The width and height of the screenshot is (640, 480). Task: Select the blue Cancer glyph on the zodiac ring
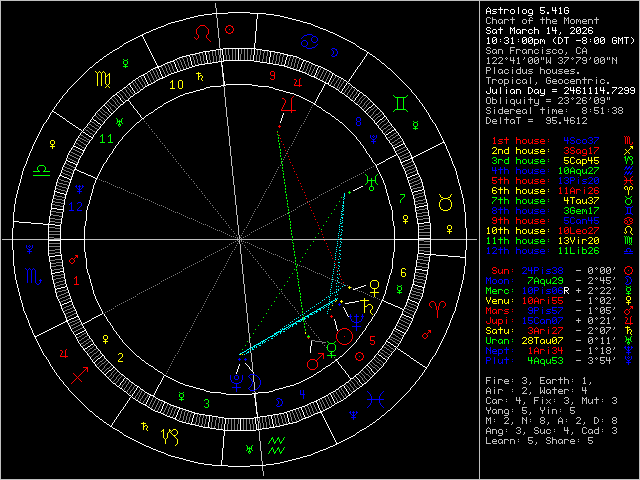point(310,41)
